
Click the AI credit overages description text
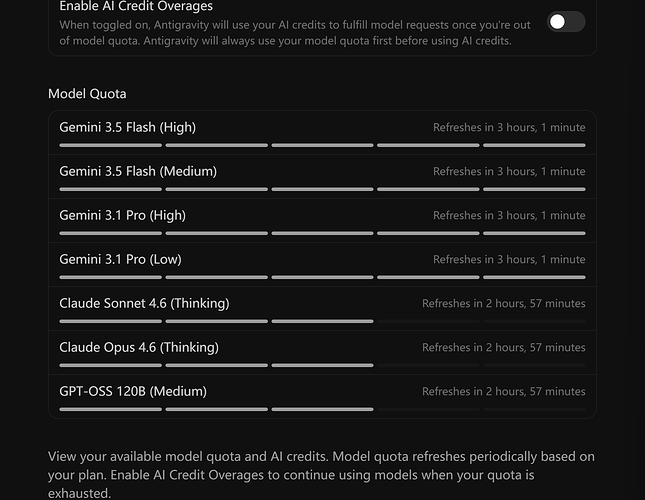(295, 33)
